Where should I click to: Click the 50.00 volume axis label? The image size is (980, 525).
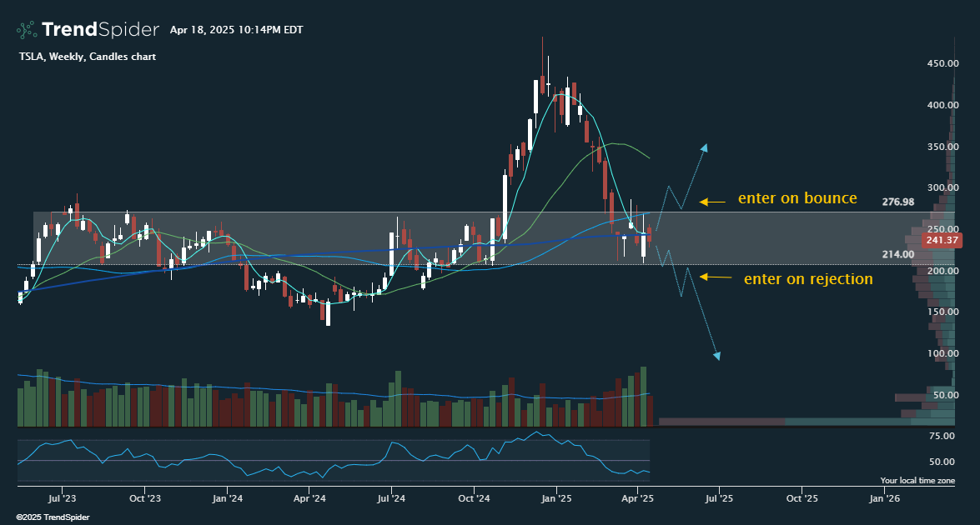946,394
